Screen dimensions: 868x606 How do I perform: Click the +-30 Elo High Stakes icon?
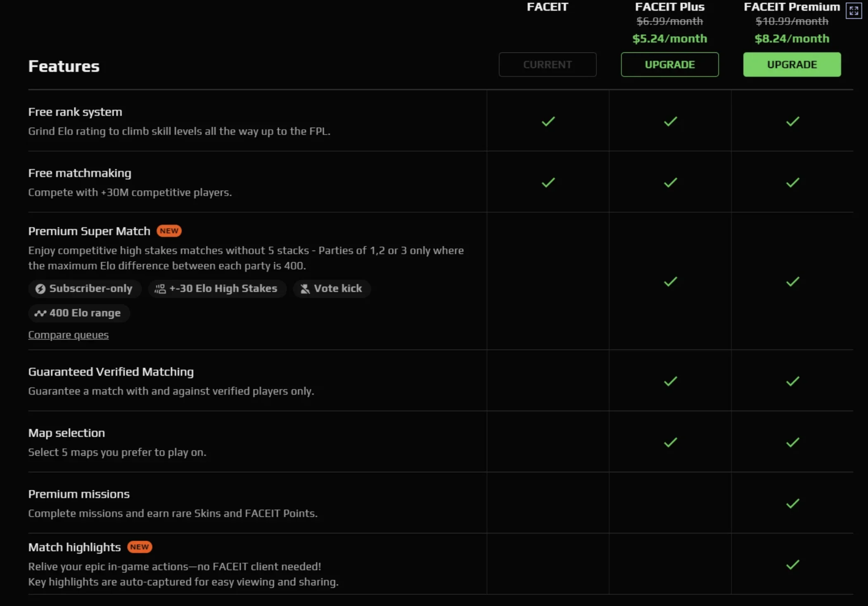[x=160, y=289]
